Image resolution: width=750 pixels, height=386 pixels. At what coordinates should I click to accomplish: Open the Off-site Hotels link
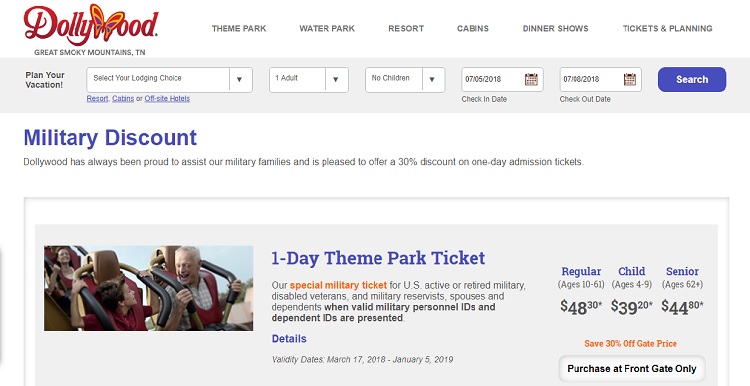point(167,99)
